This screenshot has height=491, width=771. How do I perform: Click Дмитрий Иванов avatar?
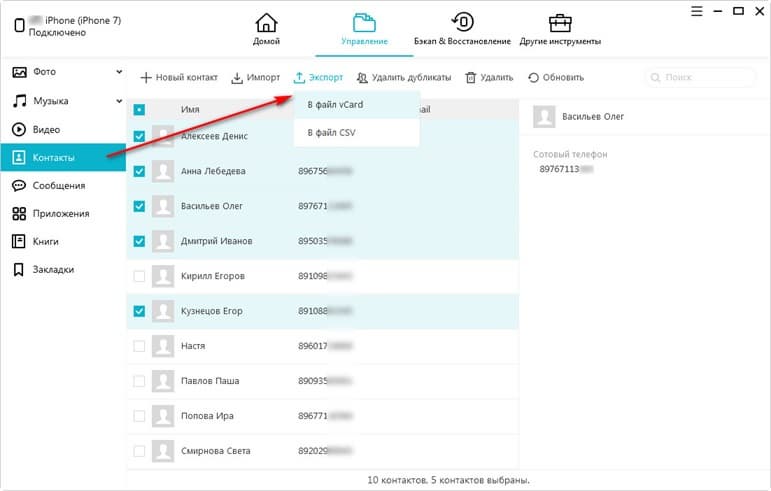[x=163, y=241]
